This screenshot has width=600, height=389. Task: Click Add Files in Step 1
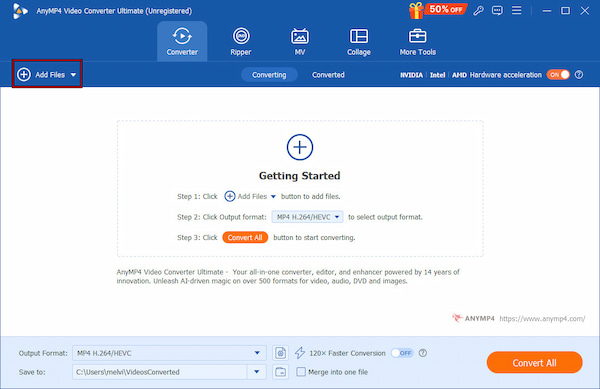coord(250,197)
